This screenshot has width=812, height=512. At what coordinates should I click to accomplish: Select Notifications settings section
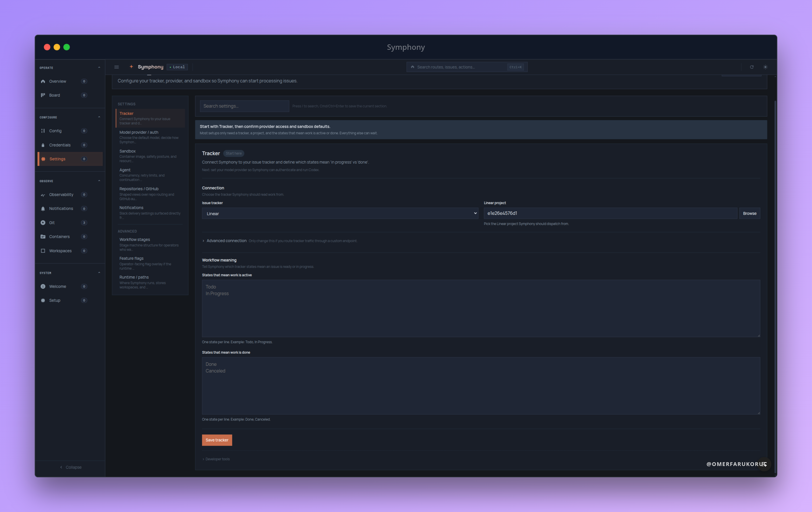coord(150,212)
